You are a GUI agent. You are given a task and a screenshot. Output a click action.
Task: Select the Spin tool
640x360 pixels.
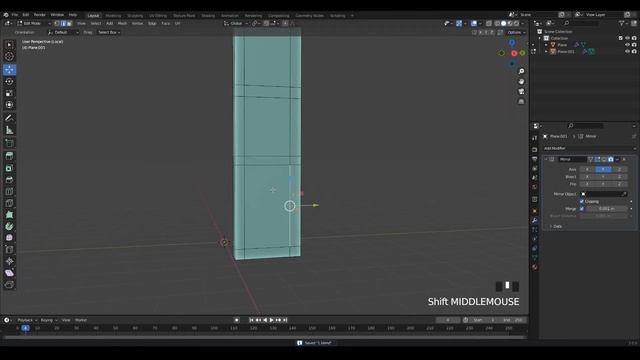9,226
